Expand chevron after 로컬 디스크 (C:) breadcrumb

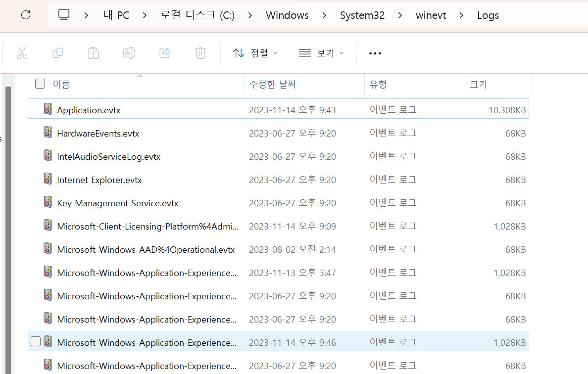(x=250, y=15)
